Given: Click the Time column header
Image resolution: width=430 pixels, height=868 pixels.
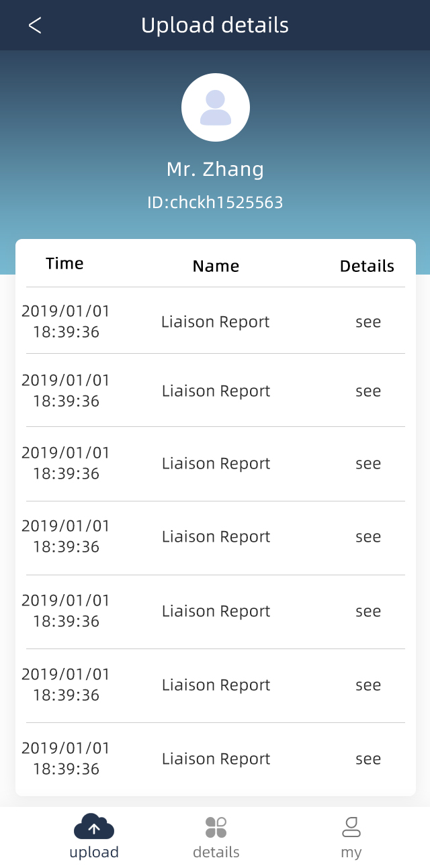Looking at the screenshot, I should click(64, 263).
